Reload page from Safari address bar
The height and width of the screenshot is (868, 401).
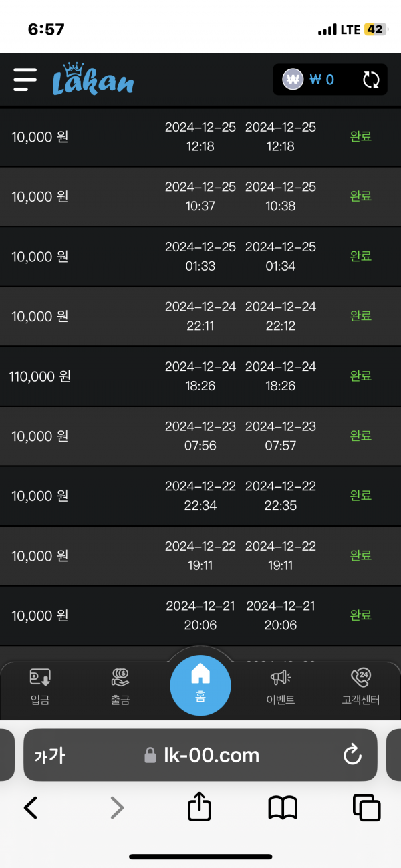pos(352,755)
